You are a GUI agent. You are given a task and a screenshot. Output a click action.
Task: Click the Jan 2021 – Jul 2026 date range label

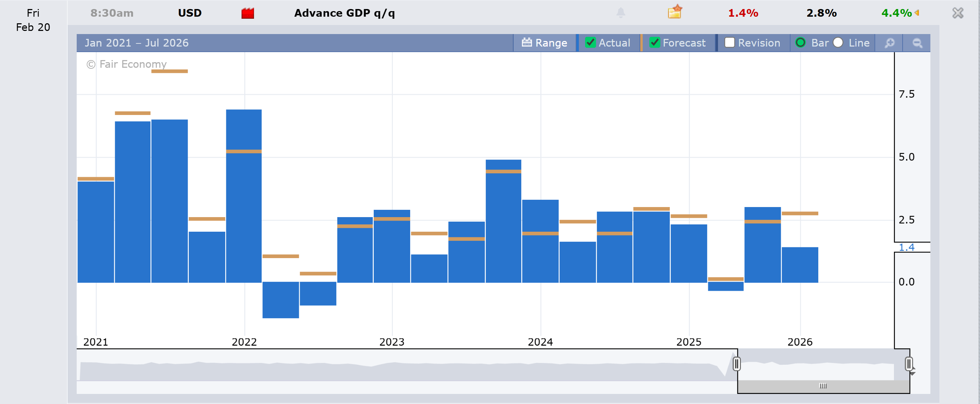coord(137,43)
